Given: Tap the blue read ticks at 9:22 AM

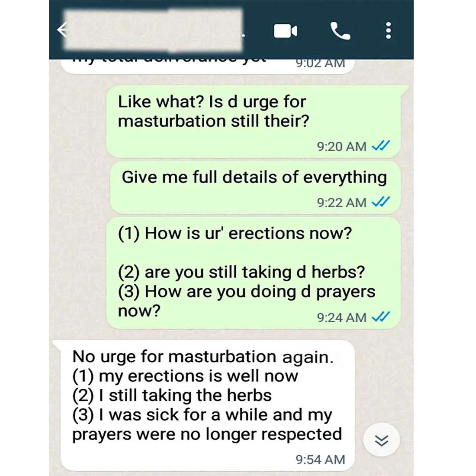Looking at the screenshot, I should coord(381,202).
